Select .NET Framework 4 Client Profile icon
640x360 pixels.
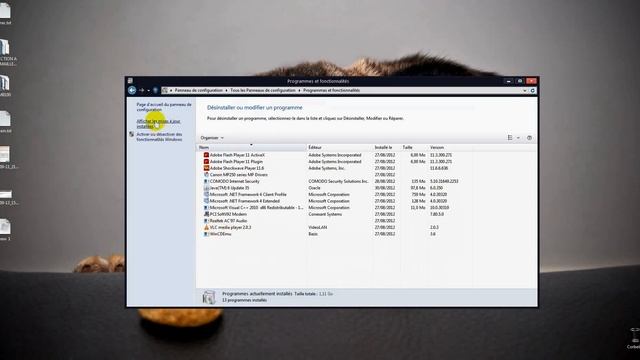206,195
